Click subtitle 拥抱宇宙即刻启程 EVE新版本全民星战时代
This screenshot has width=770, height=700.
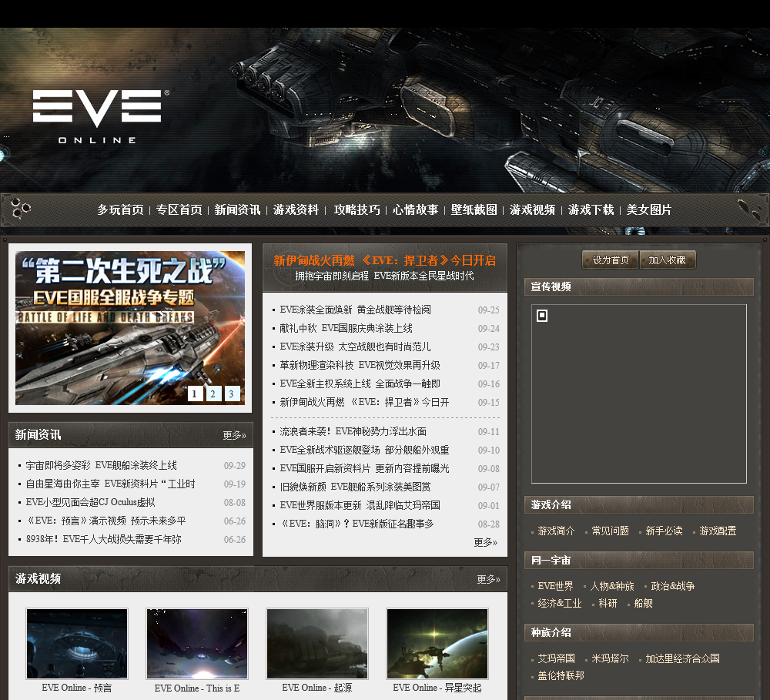click(384, 276)
